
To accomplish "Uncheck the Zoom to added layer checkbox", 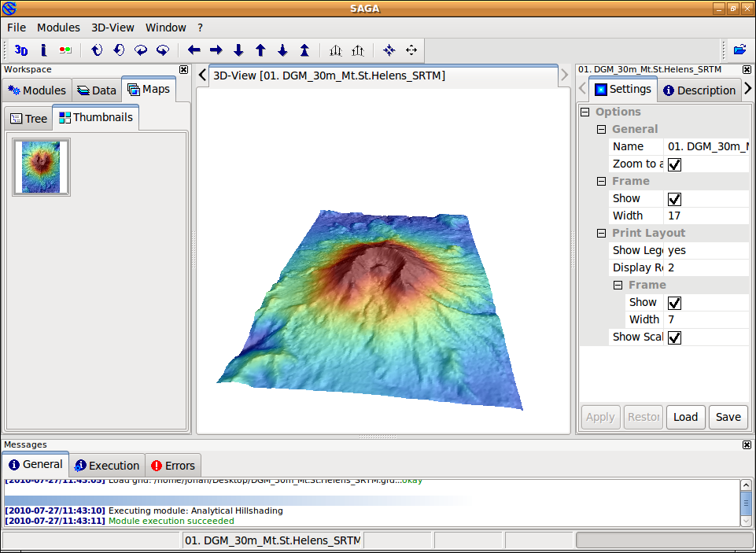I will pos(674,164).
